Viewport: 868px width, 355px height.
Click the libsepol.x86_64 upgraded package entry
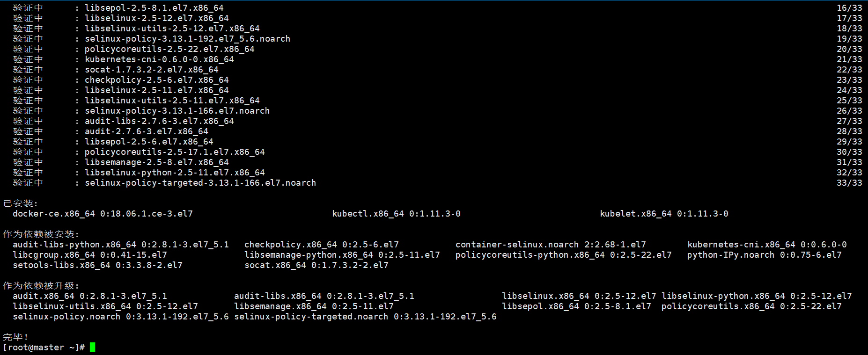(x=576, y=306)
